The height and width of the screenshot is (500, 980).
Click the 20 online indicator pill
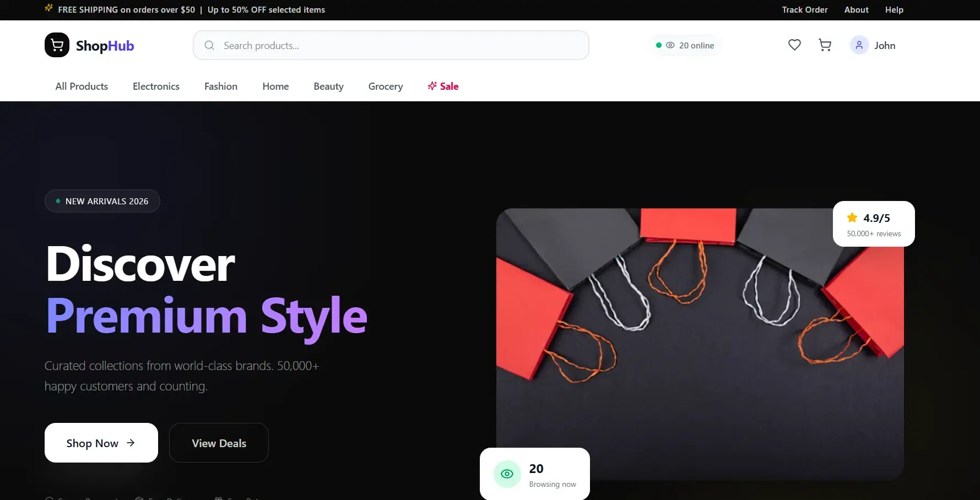tap(685, 45)
